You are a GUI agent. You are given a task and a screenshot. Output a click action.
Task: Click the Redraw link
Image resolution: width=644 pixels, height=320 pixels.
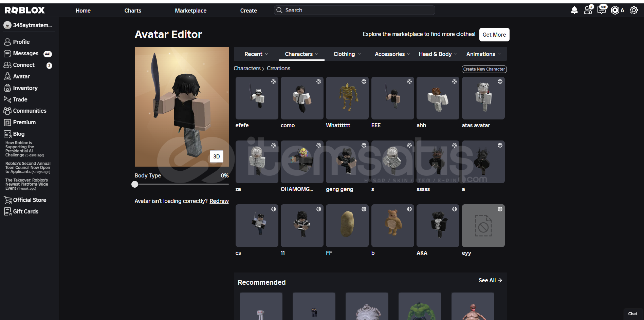(219, 201)
